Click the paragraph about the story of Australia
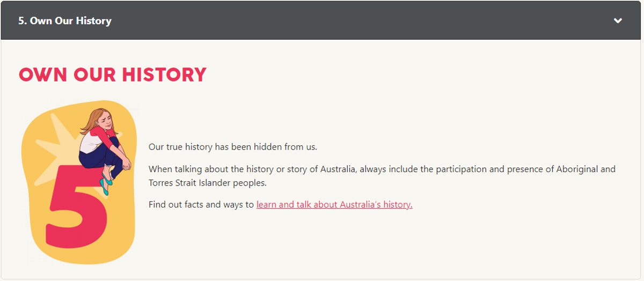 382,175
